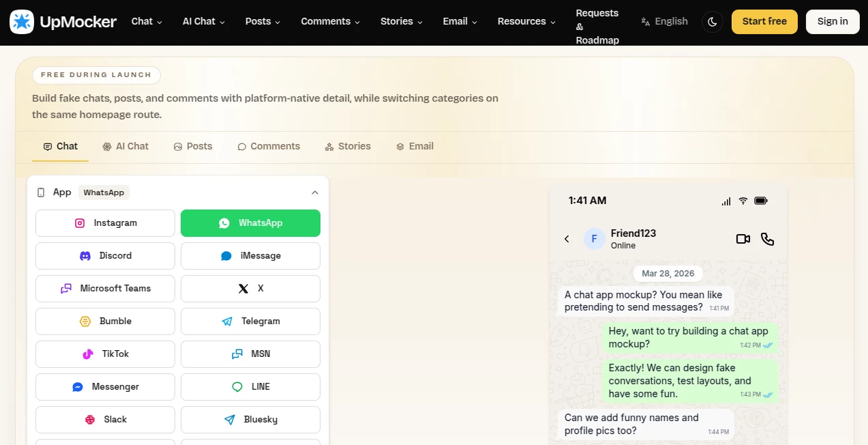Expand the Posts navbar menu
The image size is (868, 445).
[x=263, y=22]
